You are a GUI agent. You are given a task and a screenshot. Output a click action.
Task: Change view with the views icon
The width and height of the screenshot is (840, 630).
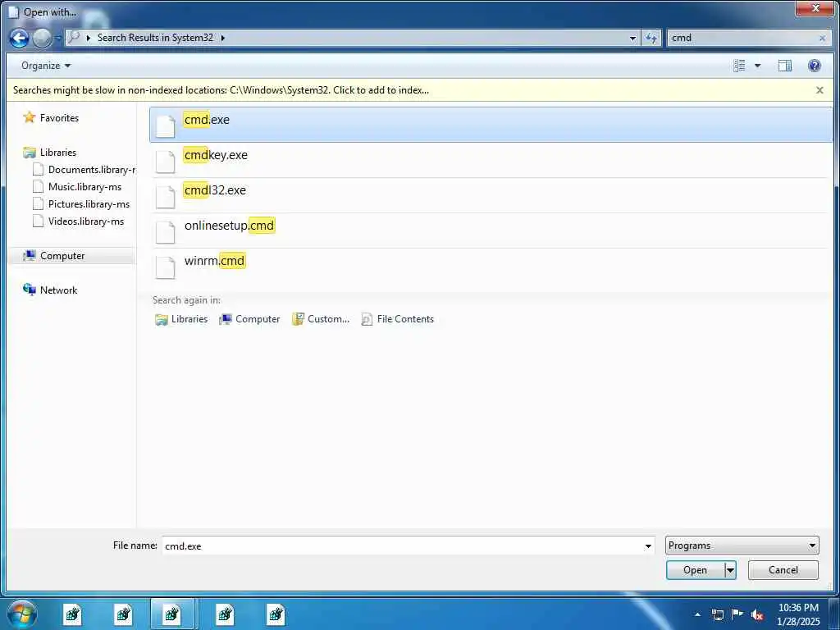point(739,66)
